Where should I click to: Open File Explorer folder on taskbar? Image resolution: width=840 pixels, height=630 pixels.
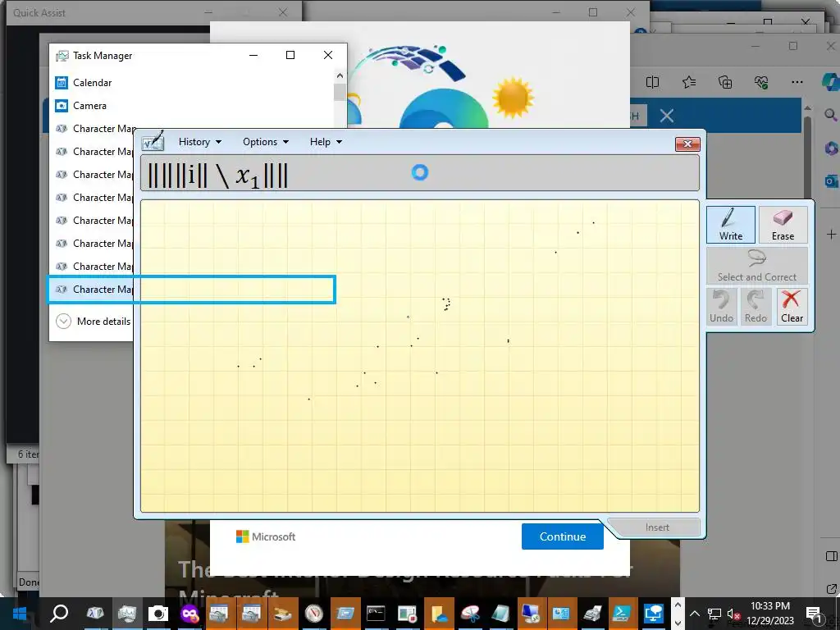(439, 614)
